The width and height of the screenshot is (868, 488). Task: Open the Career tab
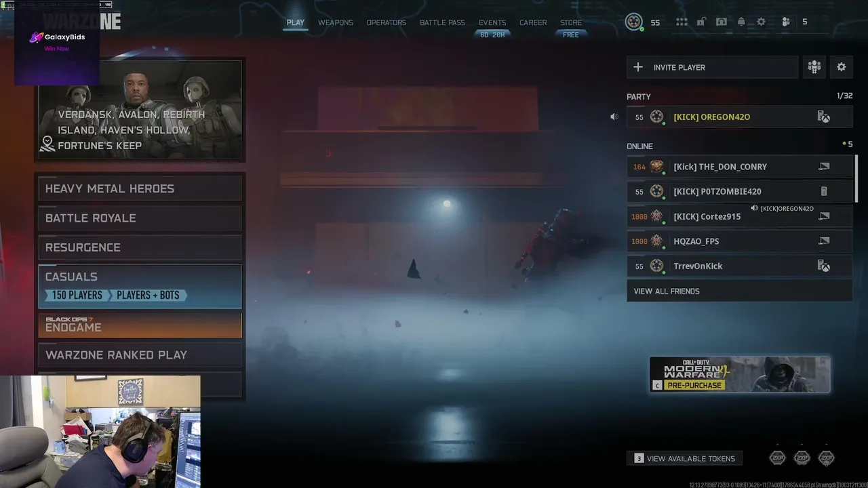click(533, 22)
